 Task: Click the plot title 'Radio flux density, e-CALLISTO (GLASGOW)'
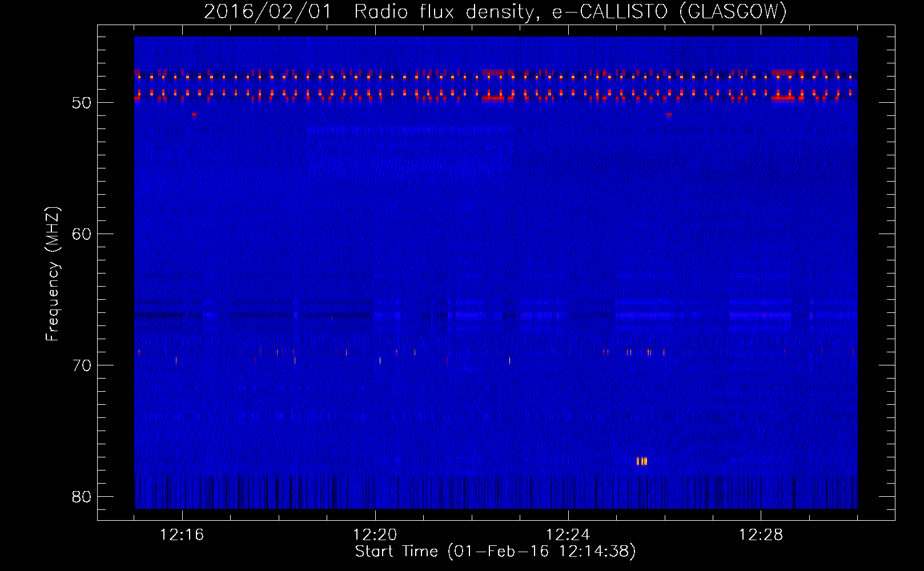tap(571, 11)
